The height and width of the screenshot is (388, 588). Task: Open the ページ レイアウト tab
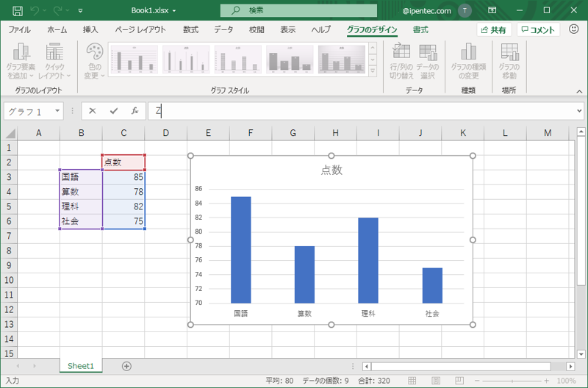click(140, 29)
